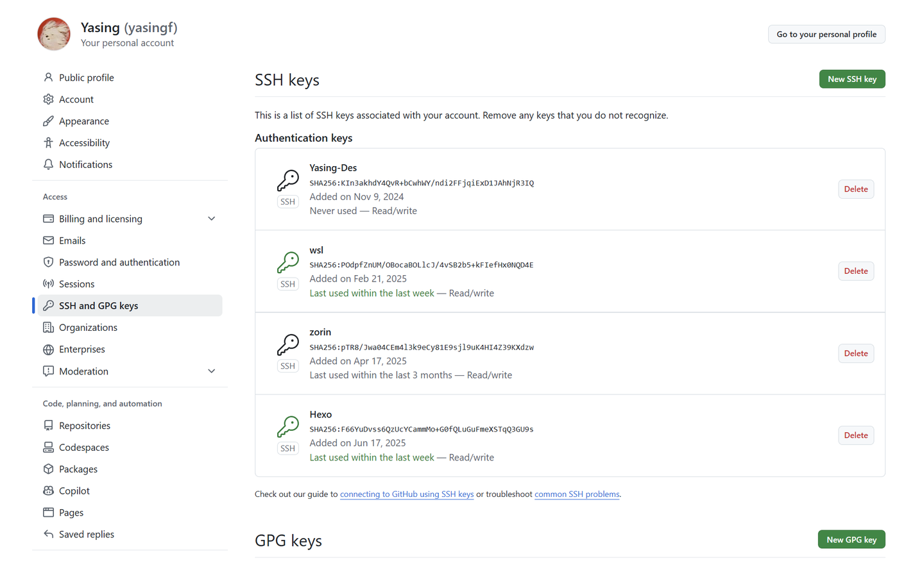The width and height of the screenshot is (924, 563).
Task: Select the Packages box icon
Action: click(48, 469)
